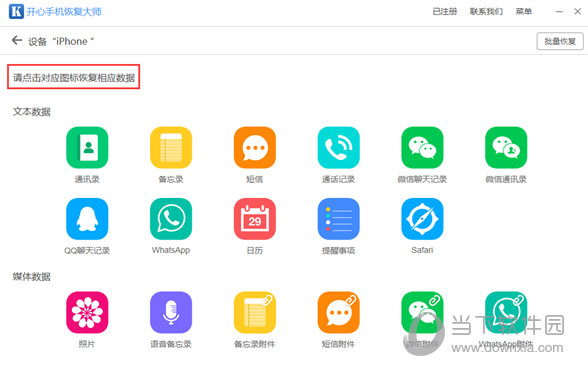This screenshot has width=588, height=377.
Task: Select the 提醒事项 reminders icon
Action: 339,219
